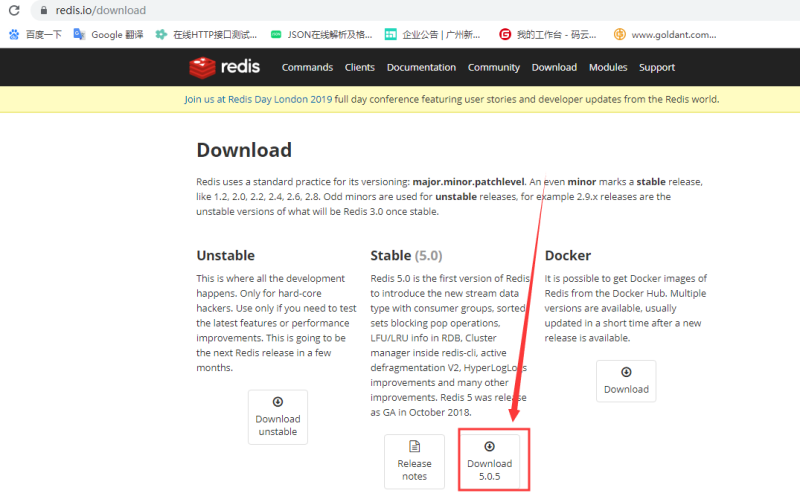Open the Modules nav menu item
Image resolution: width=800 pixels, height=499 pixels.
pyautogui.click(x=608, y=67)
